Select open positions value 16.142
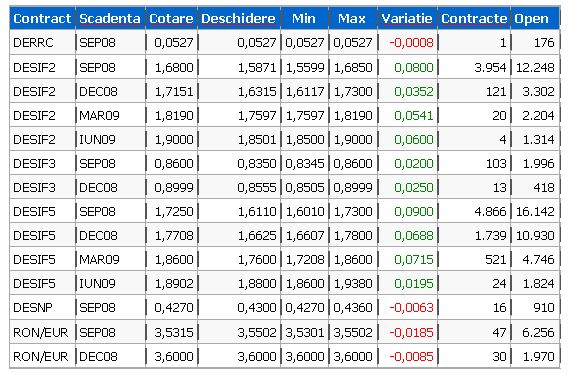 tap(535, 211)
